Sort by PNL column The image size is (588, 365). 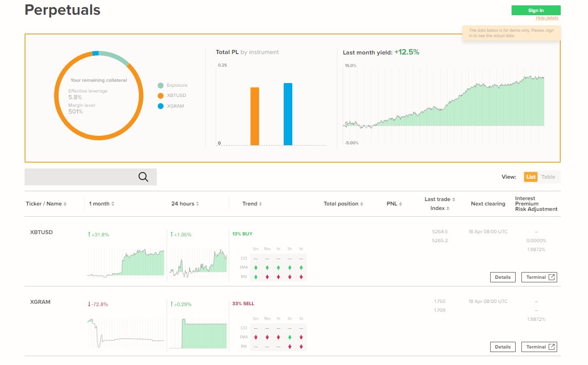(x=394, y=204)
